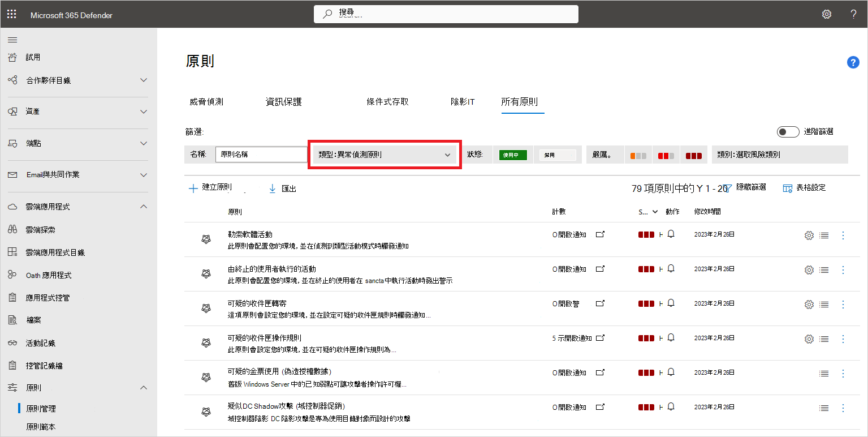Click the top 搜尋 search box
This screenshot has height=437, width=868.
(x=446, y=14)
